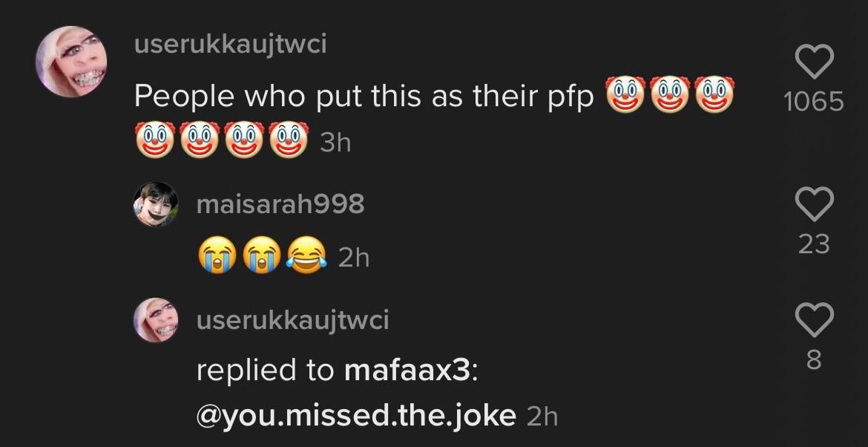The width and height of the screenshot is (868, 447).
Task: Tap the second-row clown emojis in the top comment
Action: click(x=221, y=141)
